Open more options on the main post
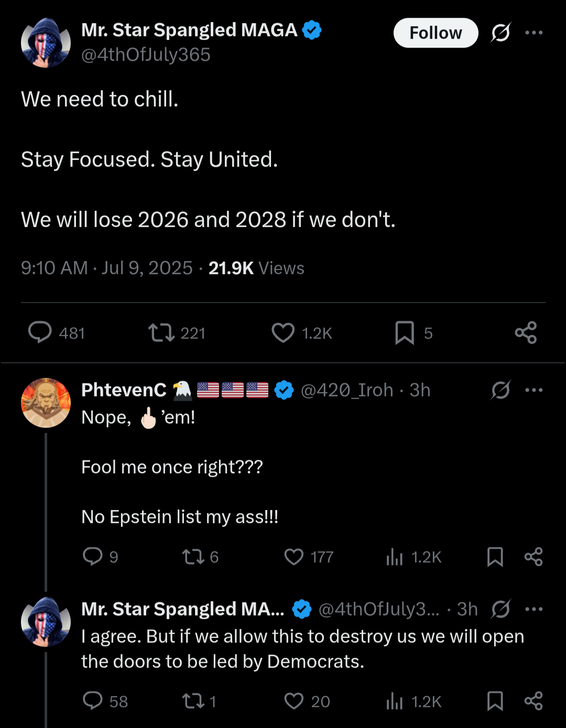 (x=534, y=33)
